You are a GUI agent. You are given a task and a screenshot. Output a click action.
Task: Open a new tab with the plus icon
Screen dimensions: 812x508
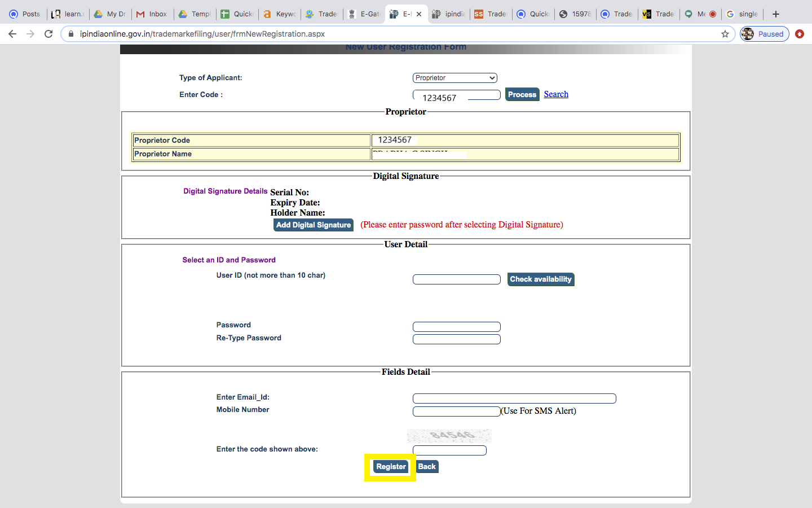click(776, 14)
